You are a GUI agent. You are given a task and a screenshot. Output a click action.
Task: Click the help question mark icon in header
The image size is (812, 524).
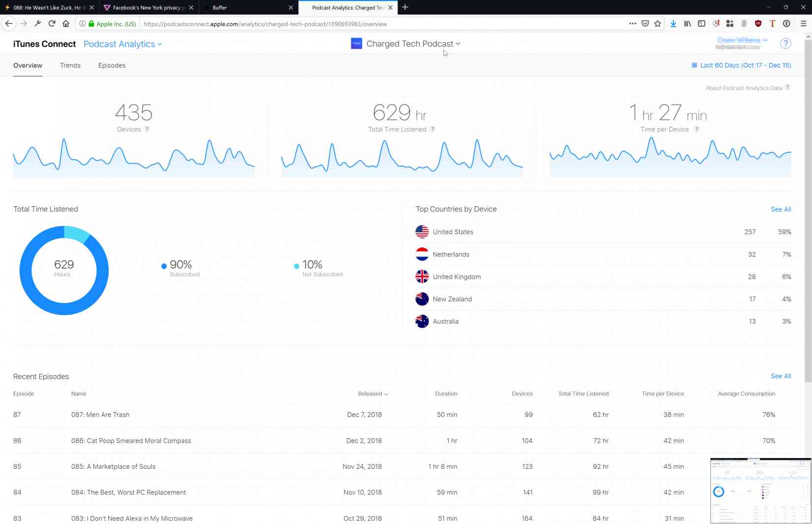(785, 43)
